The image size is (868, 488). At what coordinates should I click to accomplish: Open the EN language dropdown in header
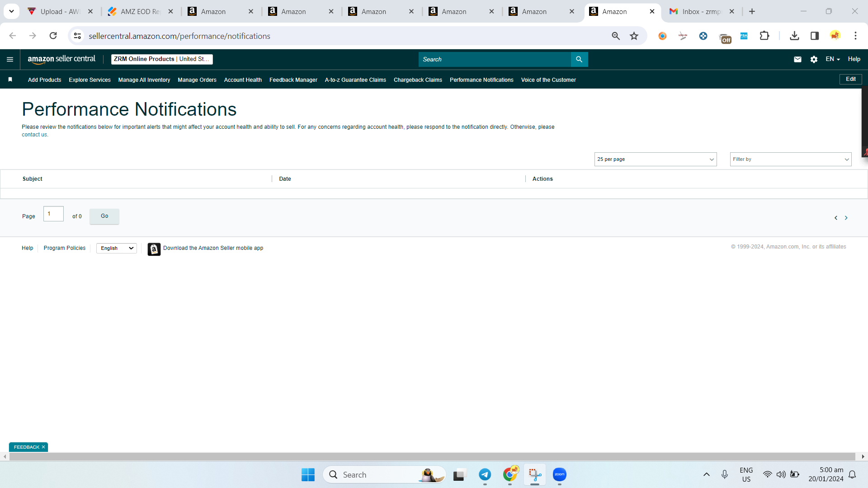tap(833, 59)
